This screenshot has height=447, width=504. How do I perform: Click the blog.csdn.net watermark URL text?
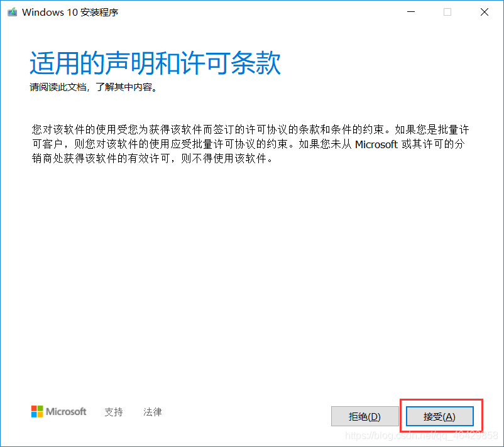(x=422, y=436)
